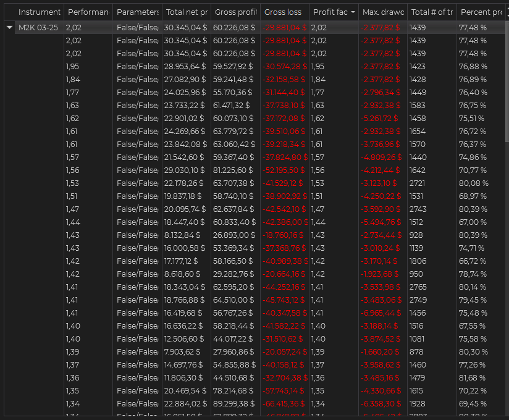The width and height of the screenshot is (509, 420).
Task: Click the Percent profitable column header
Action: coord(481,12)
